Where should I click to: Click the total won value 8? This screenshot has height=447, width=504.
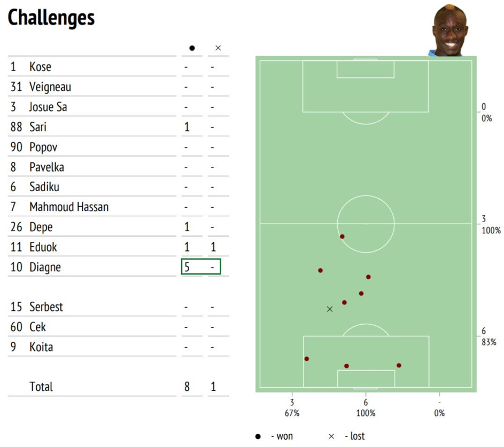tap(187, 386)
